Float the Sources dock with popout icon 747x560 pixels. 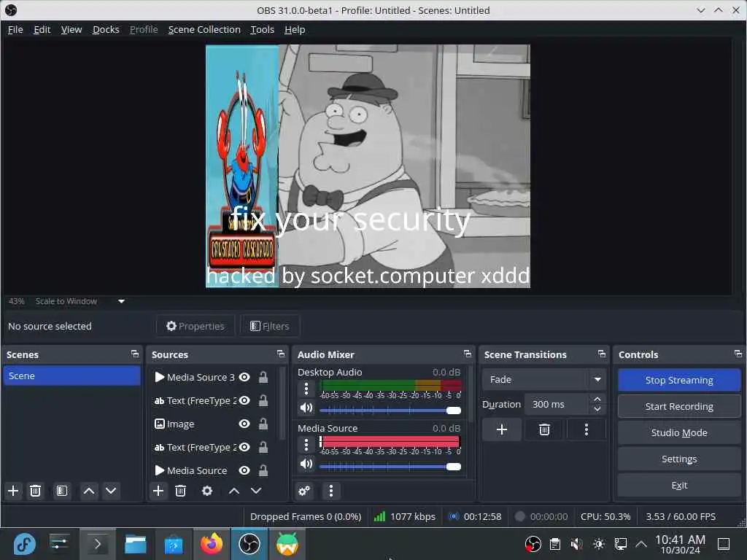tap(281, 354)
